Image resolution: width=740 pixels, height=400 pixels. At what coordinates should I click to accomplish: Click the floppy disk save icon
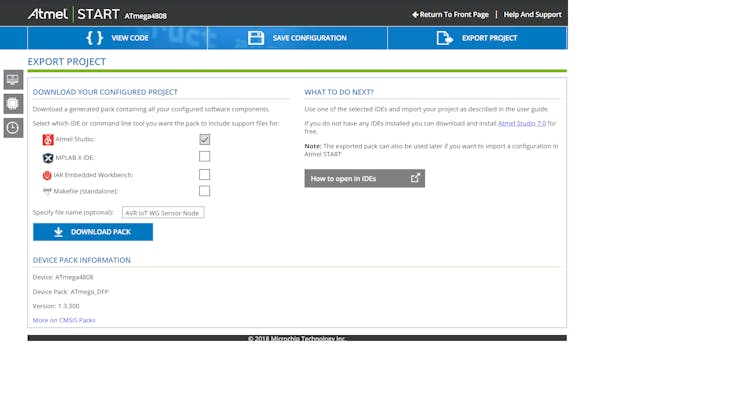click(256, 38)
